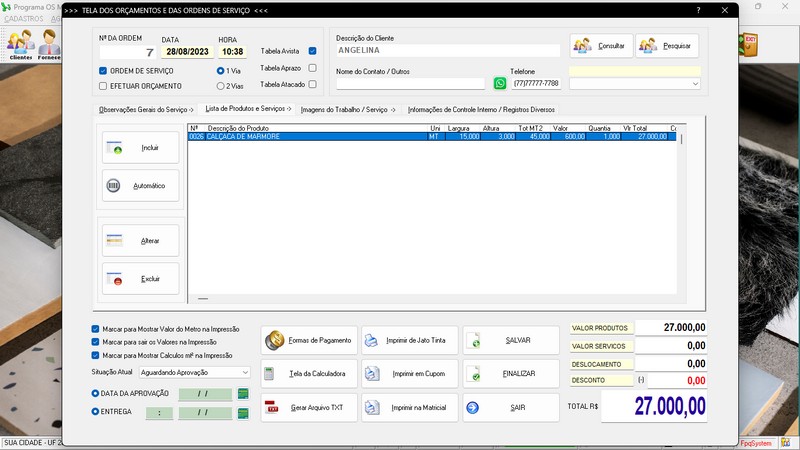
Task: Click the Nome do Contato input field
Action: click(410, 84)
